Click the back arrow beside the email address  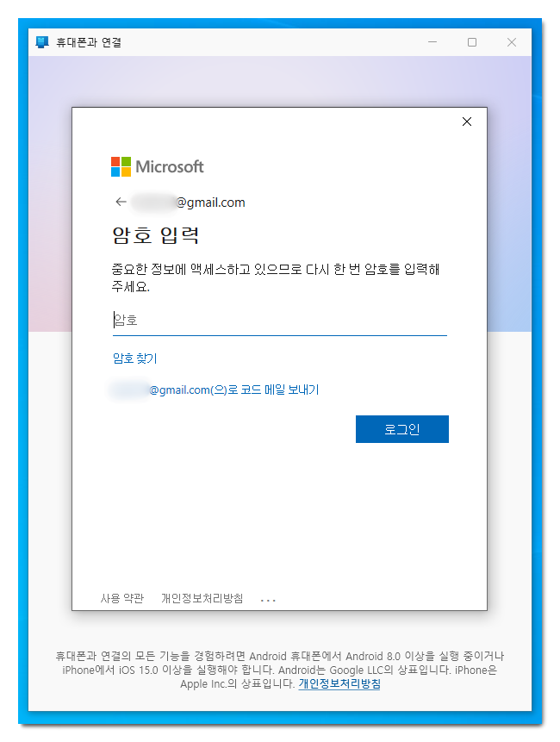pyautogui.click(x=121, y=202)
